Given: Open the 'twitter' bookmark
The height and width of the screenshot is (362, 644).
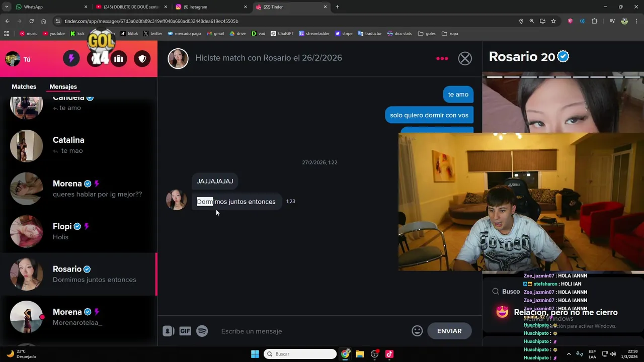Looking at the screenshot, I should [153, 34].
